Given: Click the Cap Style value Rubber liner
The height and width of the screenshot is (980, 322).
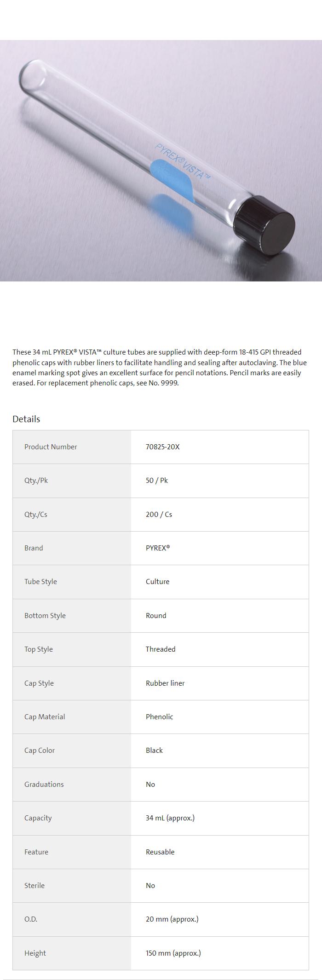Looking at the screenshot, I should [165, 683].
